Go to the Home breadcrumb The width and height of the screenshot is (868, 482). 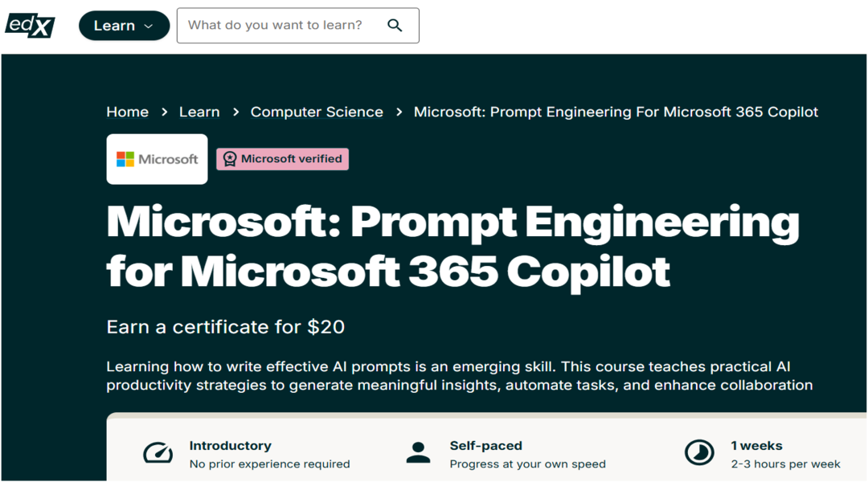coord(127,112)
